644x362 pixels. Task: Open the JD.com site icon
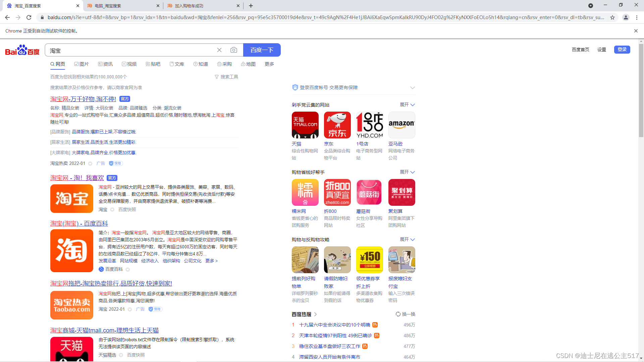point(337,125)
